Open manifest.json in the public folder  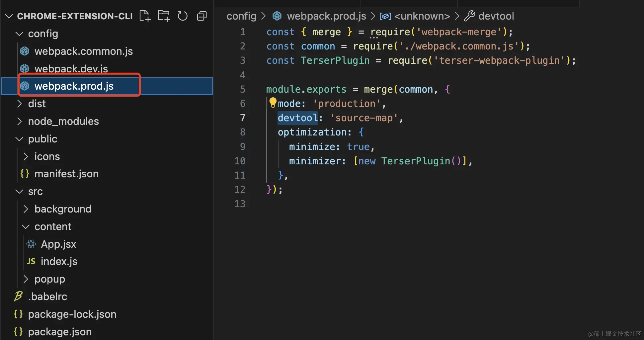66,174
